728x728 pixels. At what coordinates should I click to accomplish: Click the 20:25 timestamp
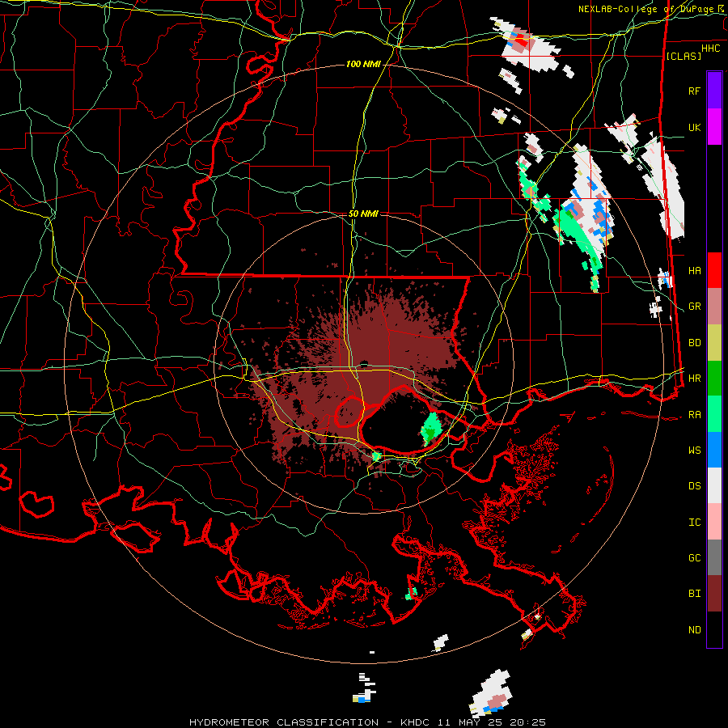(527, 722)
